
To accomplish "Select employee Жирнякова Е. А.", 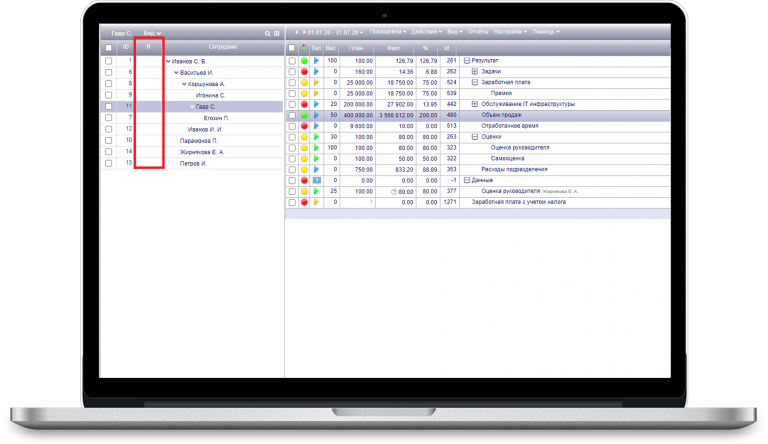I will pyautogui.click(x=201, y=152).
